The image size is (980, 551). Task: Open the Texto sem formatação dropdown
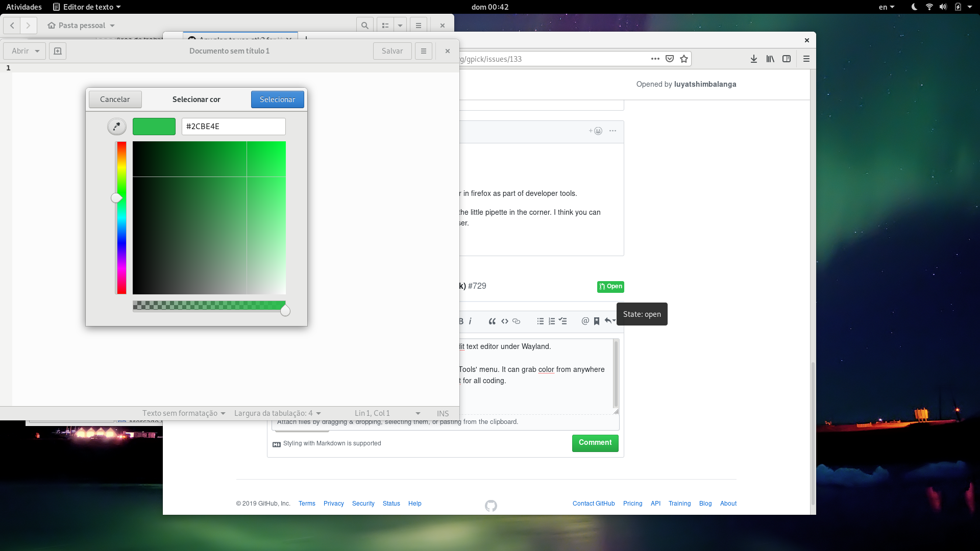[x=184, y=413]
